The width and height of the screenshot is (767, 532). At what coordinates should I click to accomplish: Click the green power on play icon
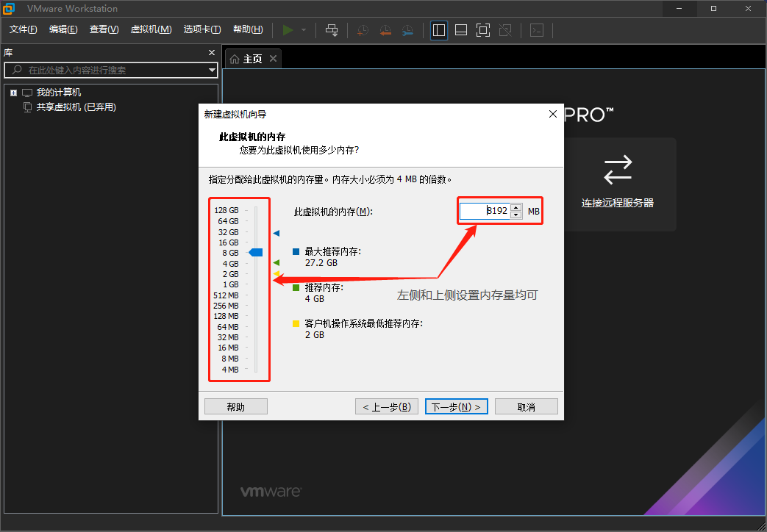click(288, 30)
